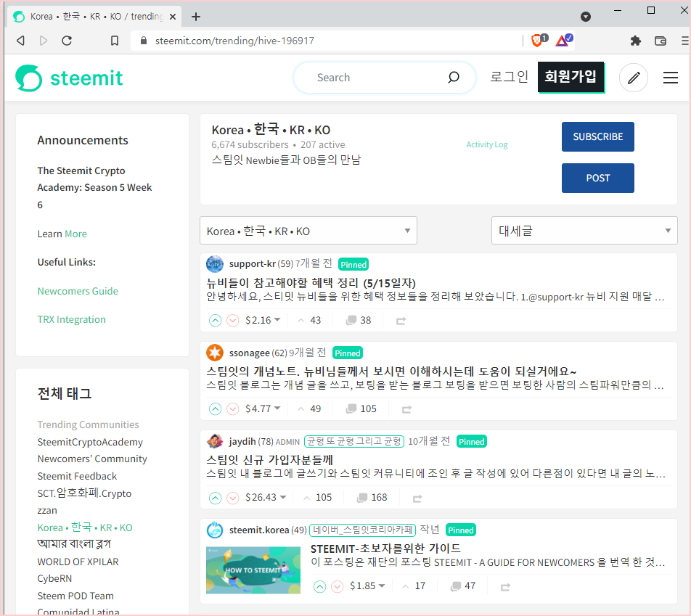The height and width of the screenshot is (616, 691).
Task: Open Brave wallet icon
Action: 661,41
